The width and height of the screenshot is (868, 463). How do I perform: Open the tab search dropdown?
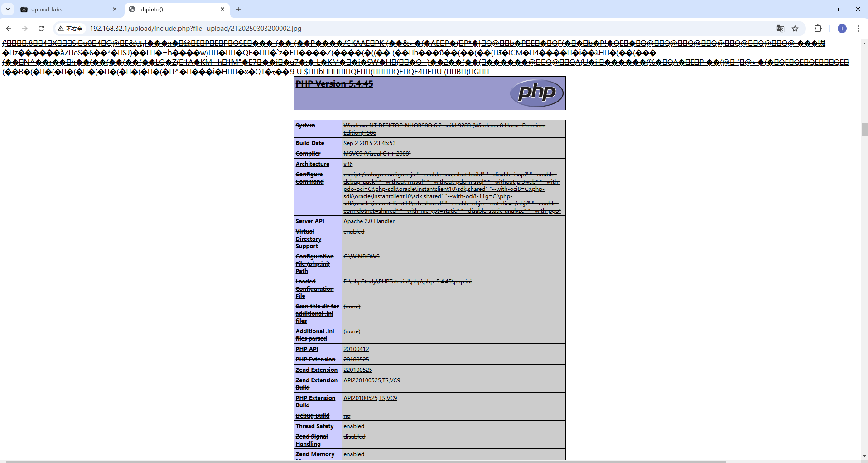[8, 9]
